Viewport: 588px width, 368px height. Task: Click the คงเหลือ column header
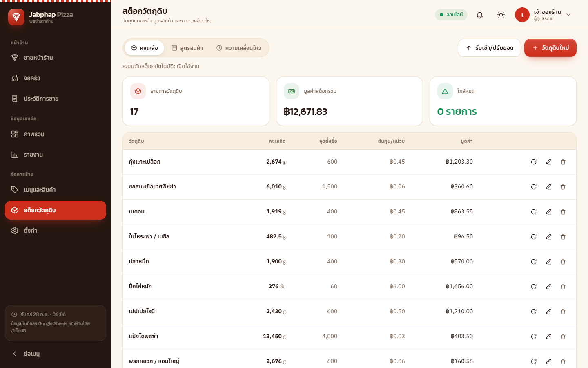pyautogui.click(x=277, y=141)
